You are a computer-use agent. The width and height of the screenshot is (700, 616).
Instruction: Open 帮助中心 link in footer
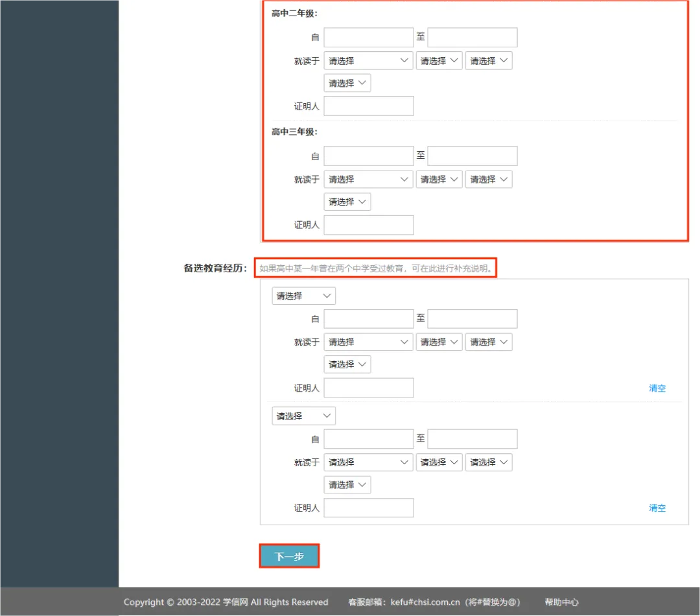click(x=561, y=602)
